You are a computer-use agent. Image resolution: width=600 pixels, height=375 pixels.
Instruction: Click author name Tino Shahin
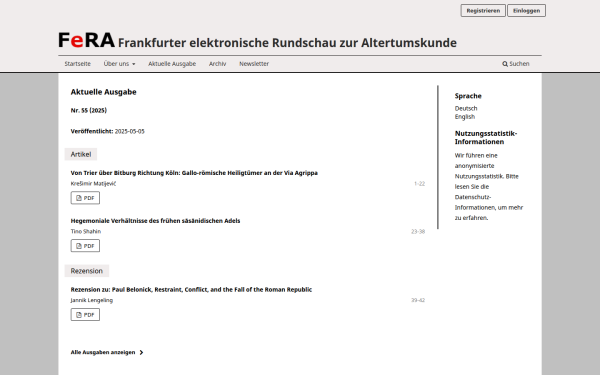click(86, 232)
